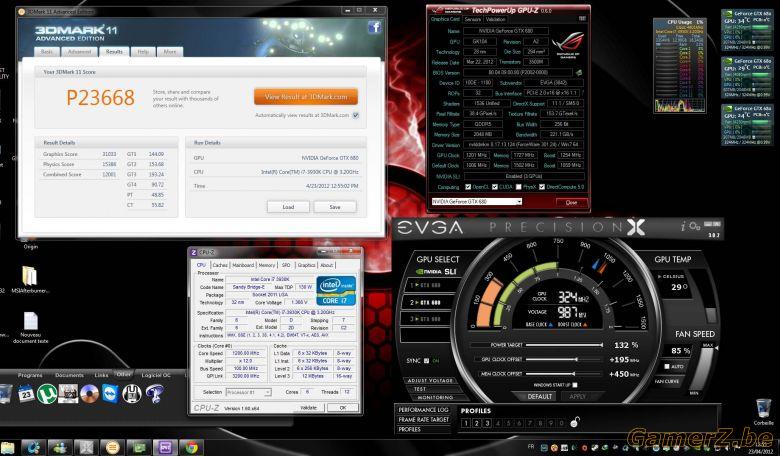
Task: Toggle automatically view results at 3DMark.com
Action: point(356,115)
